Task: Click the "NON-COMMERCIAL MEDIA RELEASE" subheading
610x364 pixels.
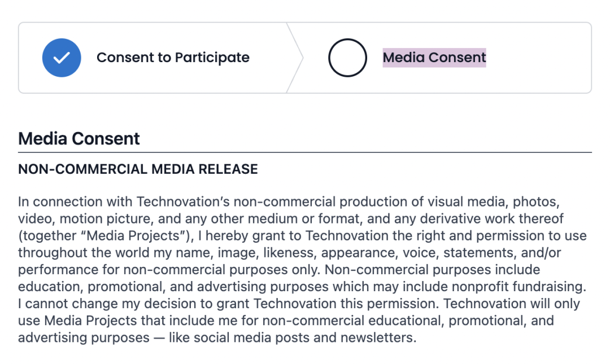Action: 138,169
